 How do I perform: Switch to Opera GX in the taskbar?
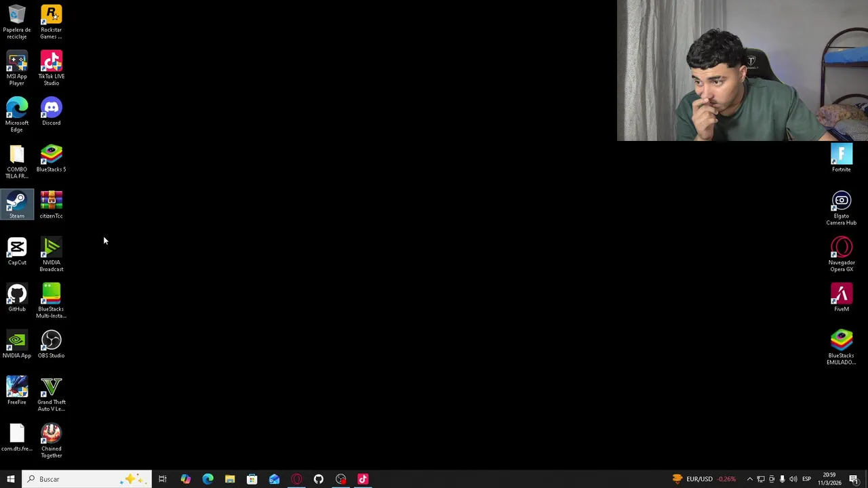pyautogui.click(x=296, y=479)
